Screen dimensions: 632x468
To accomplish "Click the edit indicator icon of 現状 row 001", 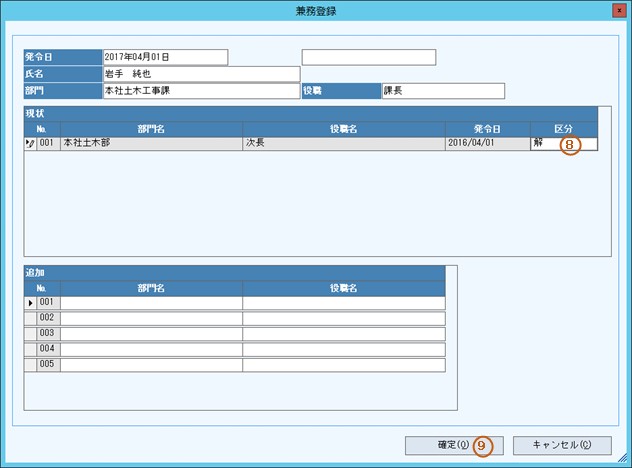I will click(x=30, y=144).
